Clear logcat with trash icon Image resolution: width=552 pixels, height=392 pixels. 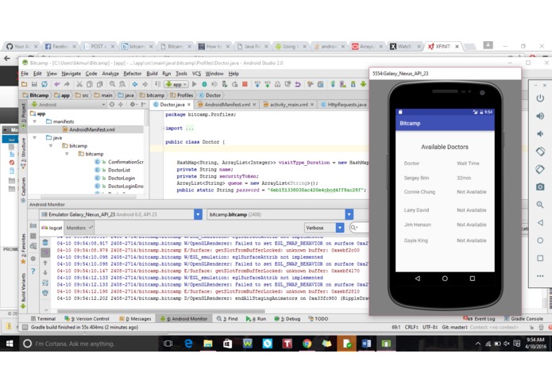[x=45, y=242]
